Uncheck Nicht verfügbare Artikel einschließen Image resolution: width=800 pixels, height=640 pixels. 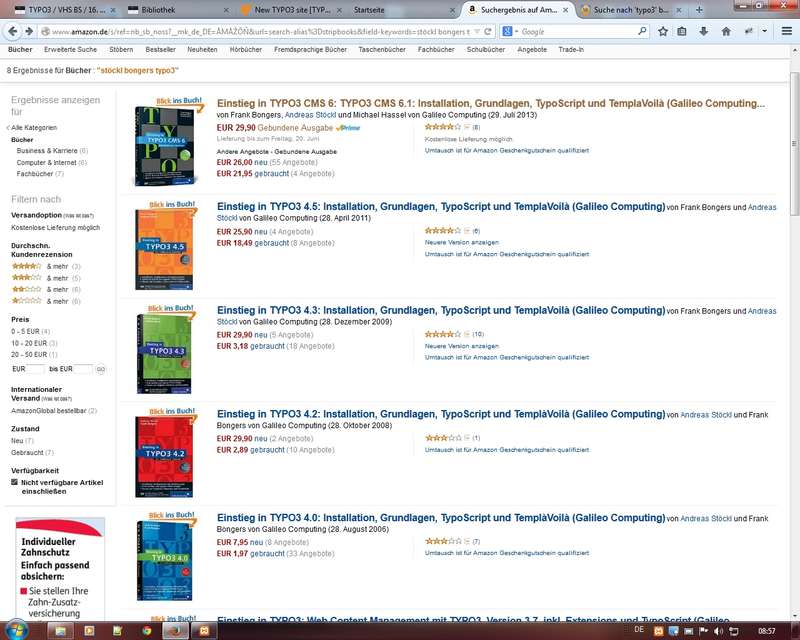point(15,482)
